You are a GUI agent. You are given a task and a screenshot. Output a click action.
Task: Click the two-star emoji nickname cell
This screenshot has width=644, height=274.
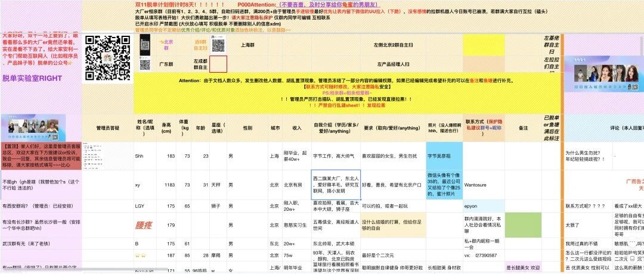pos(145,256)
